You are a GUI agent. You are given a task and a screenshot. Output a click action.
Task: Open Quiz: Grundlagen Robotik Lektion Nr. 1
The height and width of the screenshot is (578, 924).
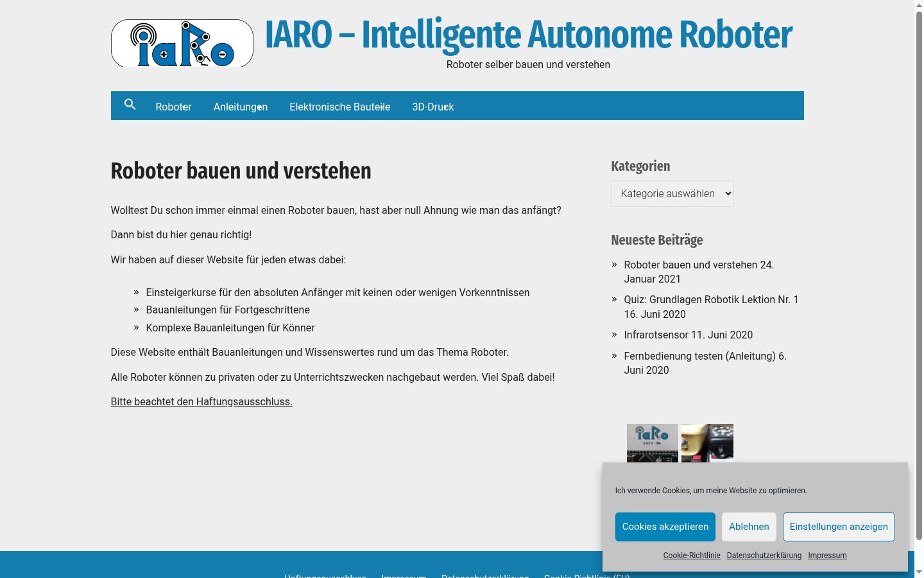click(x=711, y=299)
